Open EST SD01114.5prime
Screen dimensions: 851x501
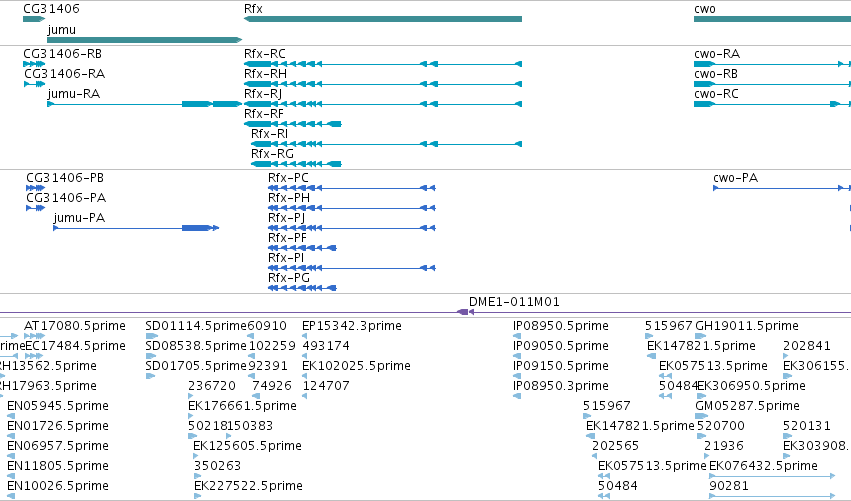[196, 326]
